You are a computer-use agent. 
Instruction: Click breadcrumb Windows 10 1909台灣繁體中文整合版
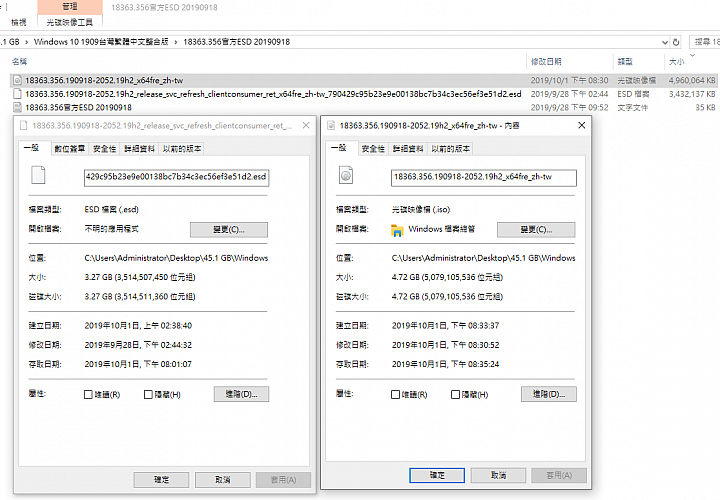pos(101,42)
